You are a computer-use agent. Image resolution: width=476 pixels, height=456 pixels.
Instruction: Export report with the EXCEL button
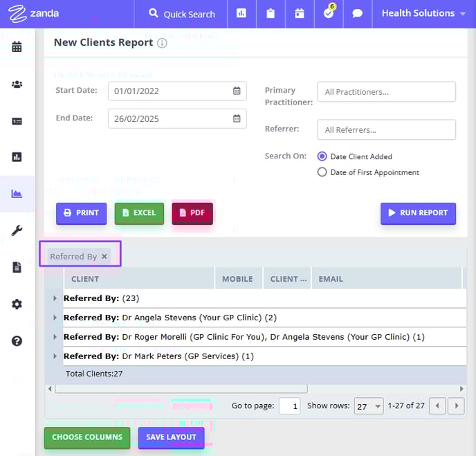(x=139, y=213)
